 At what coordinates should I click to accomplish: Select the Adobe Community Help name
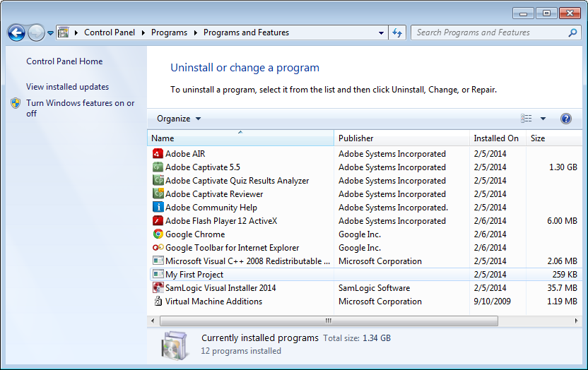tap(211, 208)
